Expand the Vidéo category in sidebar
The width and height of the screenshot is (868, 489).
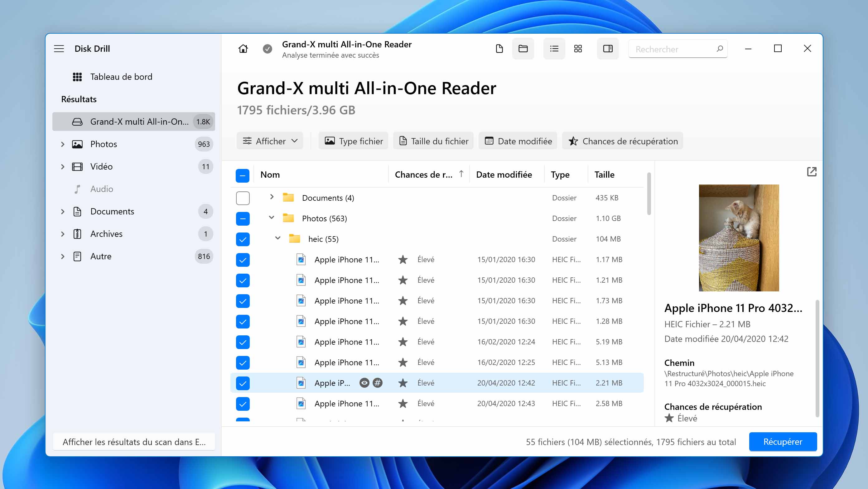tap(63, 167)
